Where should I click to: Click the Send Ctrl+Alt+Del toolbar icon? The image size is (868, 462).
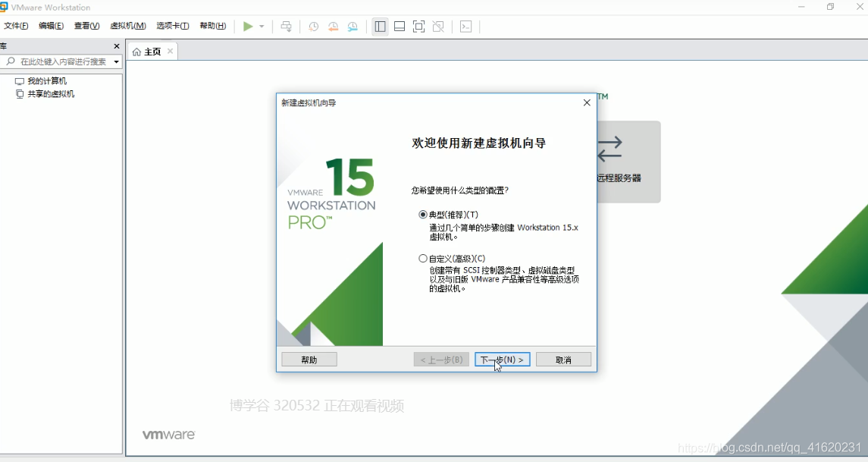tap(287, 27)
